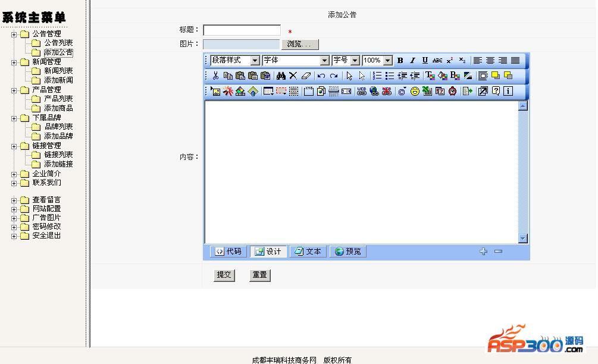
Task: Open 公告列表 in the menu
Action: pos(58,43)
